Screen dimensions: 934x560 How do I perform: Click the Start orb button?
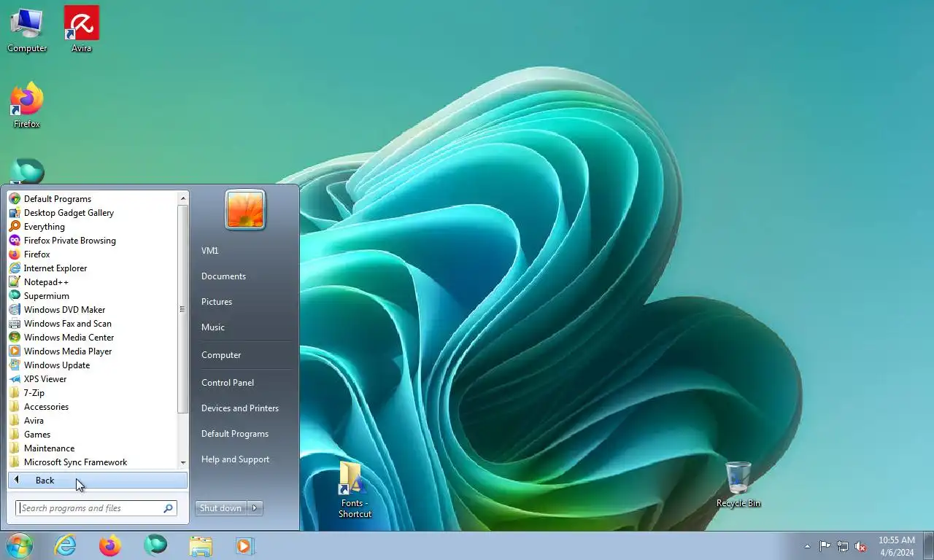pyautogui.click(x=20, y=545)
